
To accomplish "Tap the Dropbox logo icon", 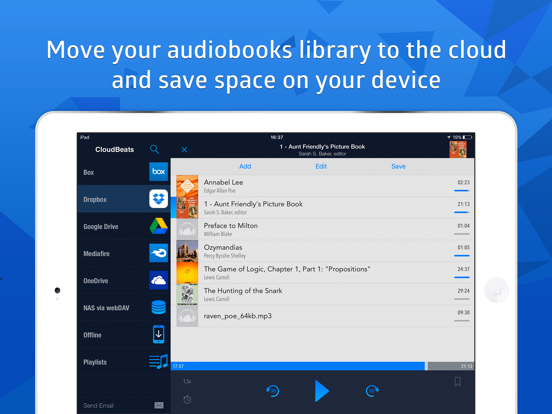I will (x=158, y=199).
